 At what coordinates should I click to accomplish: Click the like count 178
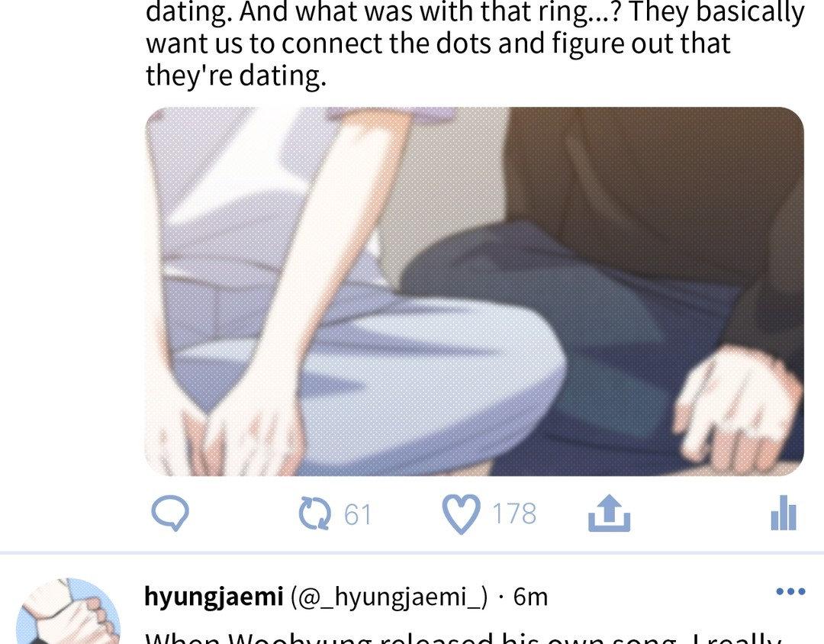pos(514,514)
